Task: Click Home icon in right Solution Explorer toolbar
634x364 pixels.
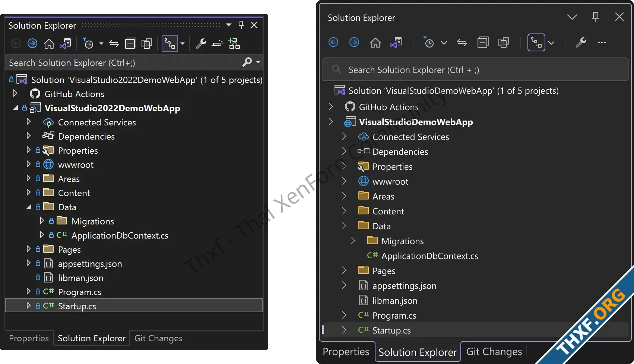Action: click(x=375, y=42)
